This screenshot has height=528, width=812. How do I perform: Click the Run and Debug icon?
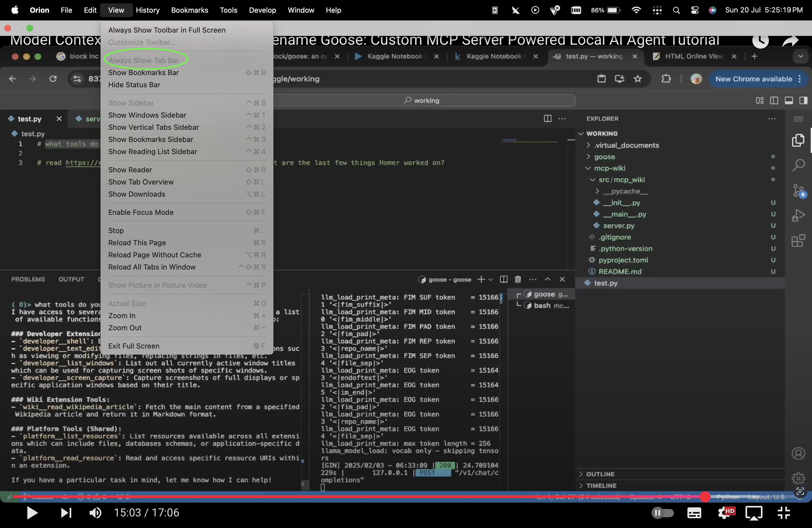[x=798, y=216]
